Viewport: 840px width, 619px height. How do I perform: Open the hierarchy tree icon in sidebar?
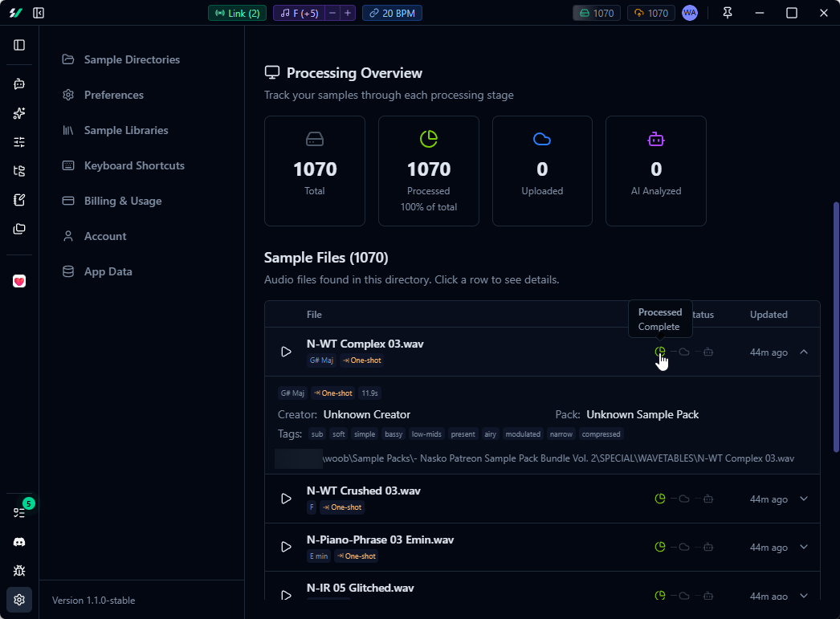tap(18, 170)
